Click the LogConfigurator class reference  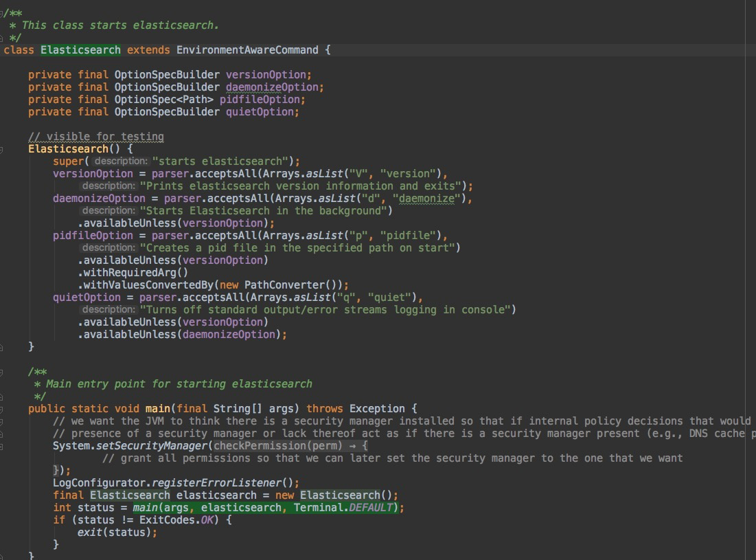99,483
